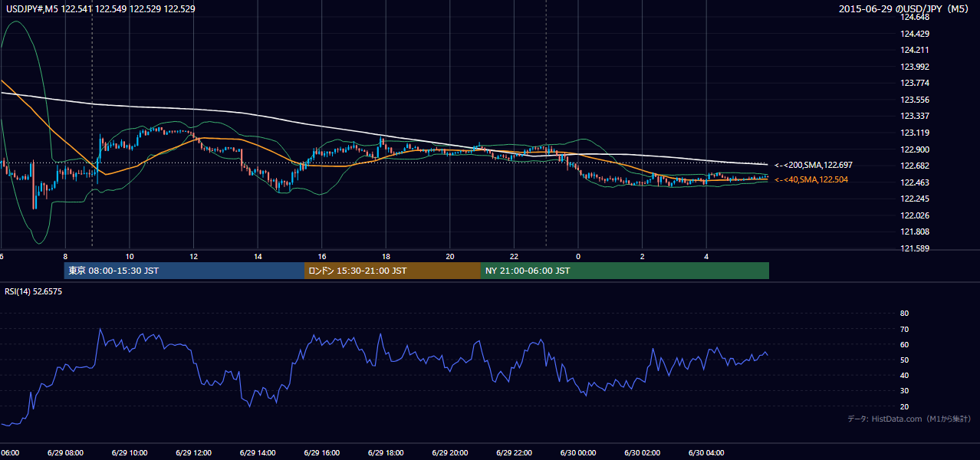Click the 2015-06-29 USD/JPY (M5) title
This screenshot has width=980, height=460.
tap(905, 9)
